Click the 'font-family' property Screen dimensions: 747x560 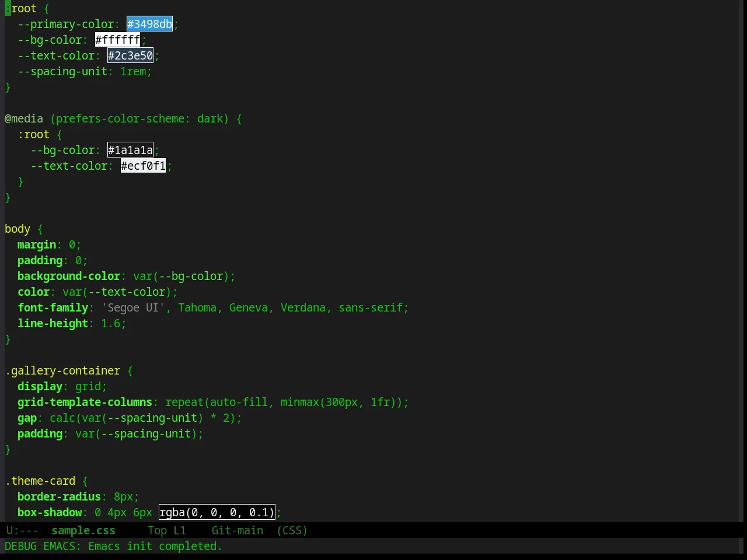point(53,307)
